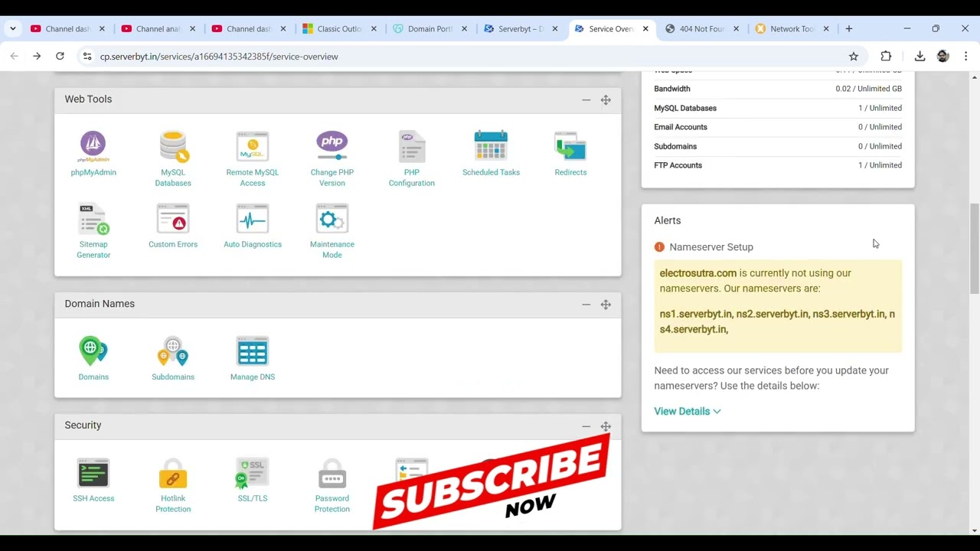Screen dimensions: 980x551
Task: Open Chrome three-dot menu
Action: coord(966,57)
